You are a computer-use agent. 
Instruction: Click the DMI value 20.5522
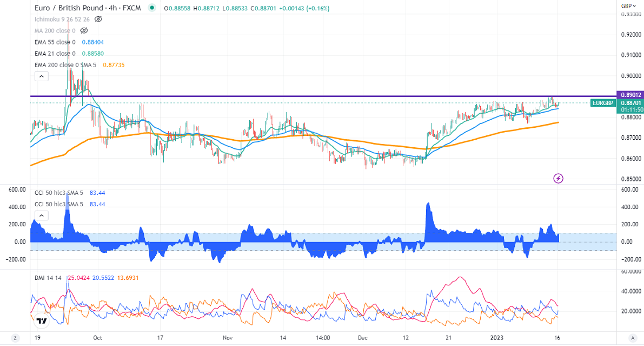[x=103, y=278]
